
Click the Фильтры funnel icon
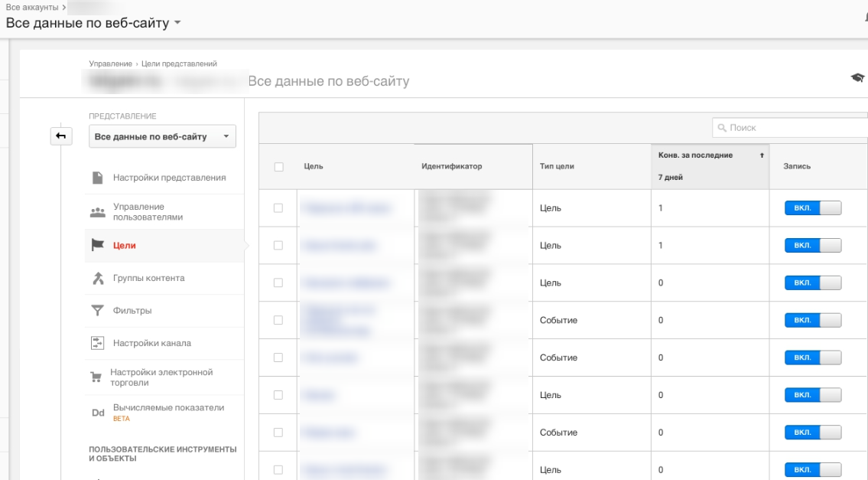[x=97, y=310]
